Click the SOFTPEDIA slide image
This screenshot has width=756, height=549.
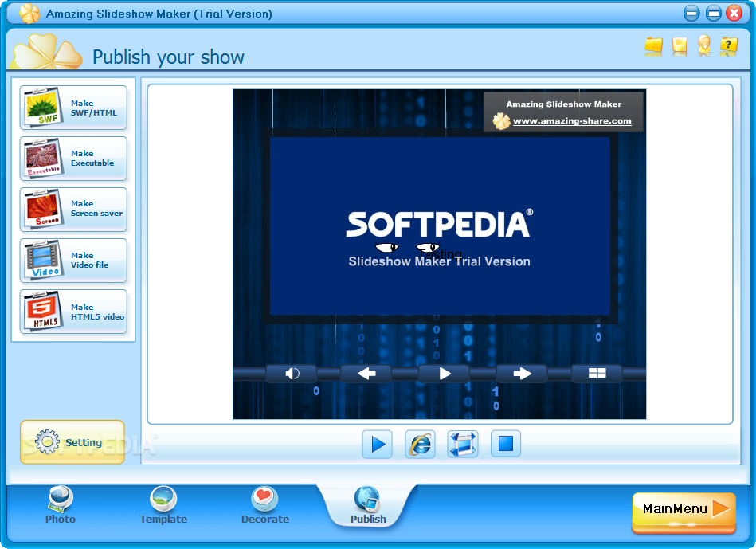440,225
